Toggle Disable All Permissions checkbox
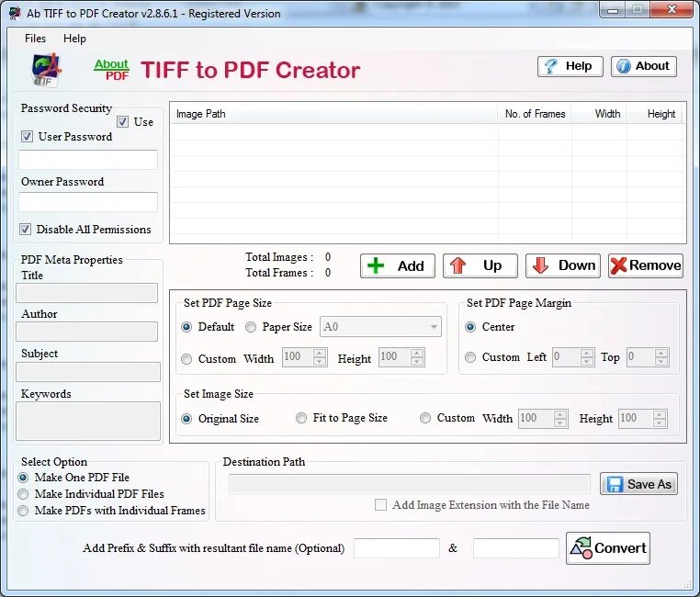 (25, 230)
